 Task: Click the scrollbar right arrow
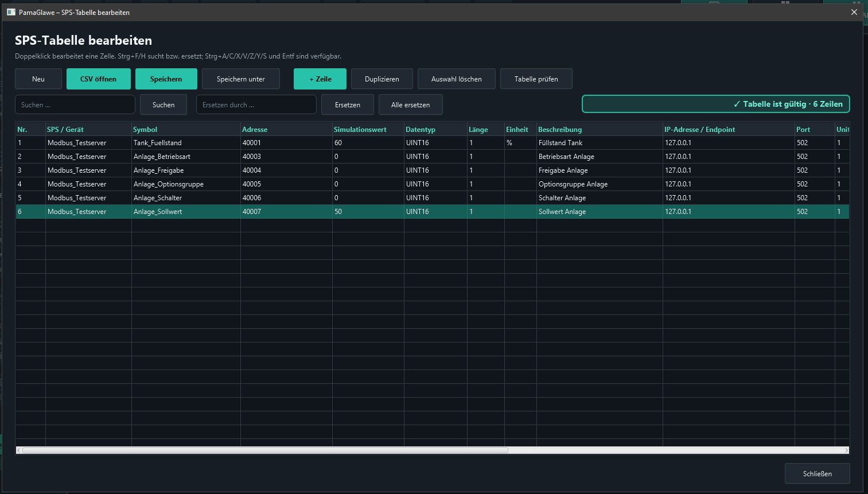click(846, 450)
